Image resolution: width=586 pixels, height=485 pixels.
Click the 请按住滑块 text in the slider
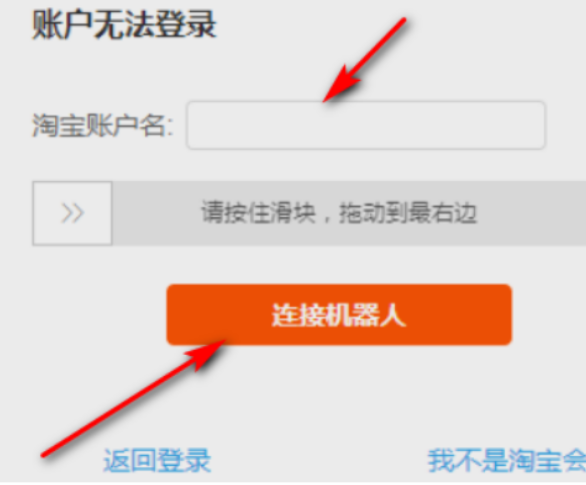pos(259,213)
